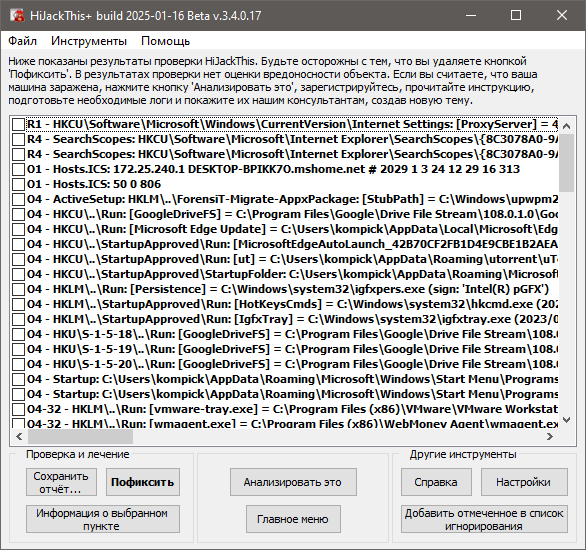This screenshot has height=550, width=586.
Task: Click the vertical scrollbar thumb of results list
Action: pyautogui.click(x=567, y=163)
